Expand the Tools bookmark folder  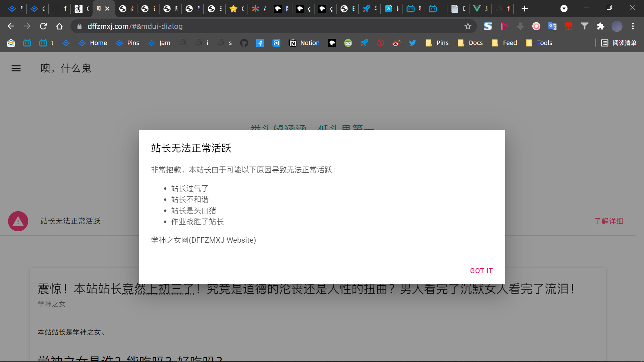pyautogui.click(x=539, y=43)
